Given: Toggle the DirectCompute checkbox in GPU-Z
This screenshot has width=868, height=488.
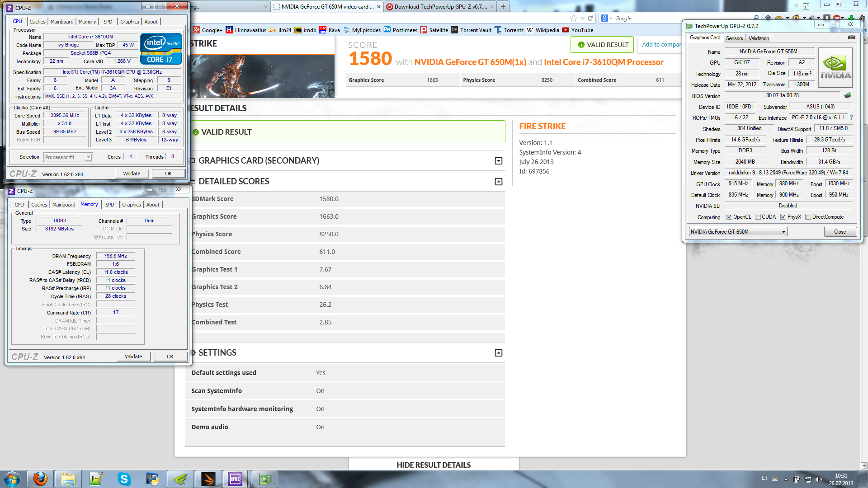Looking at the screenshot, I should tap(808, 217).
